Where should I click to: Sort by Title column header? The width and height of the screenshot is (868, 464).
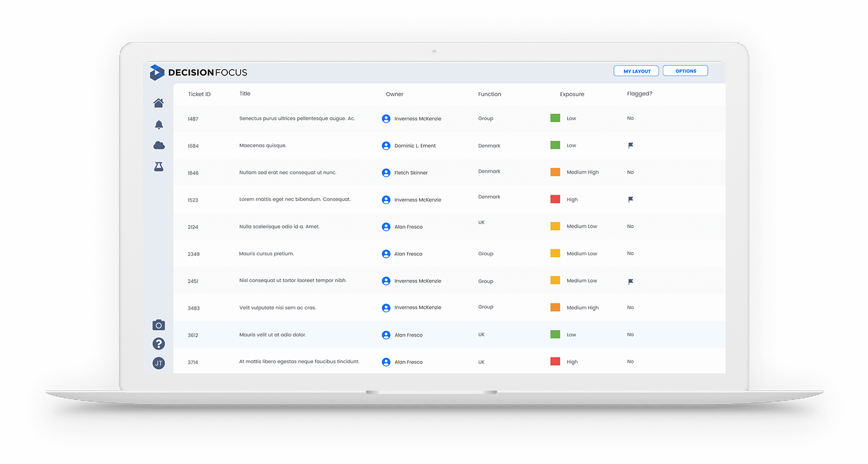(245, 93)
